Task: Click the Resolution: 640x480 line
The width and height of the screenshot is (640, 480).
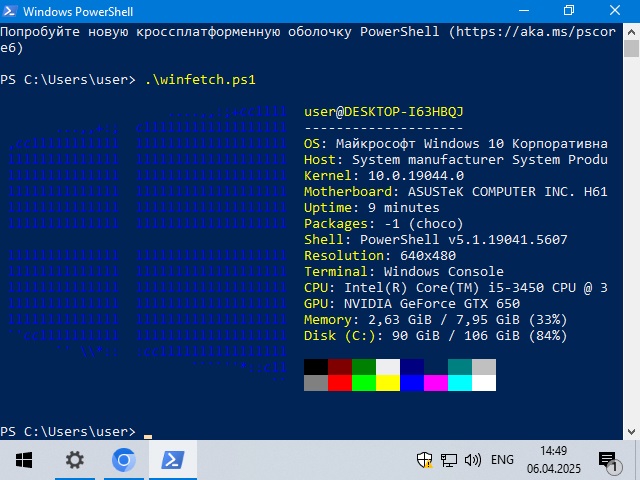Action: point(380,256)
